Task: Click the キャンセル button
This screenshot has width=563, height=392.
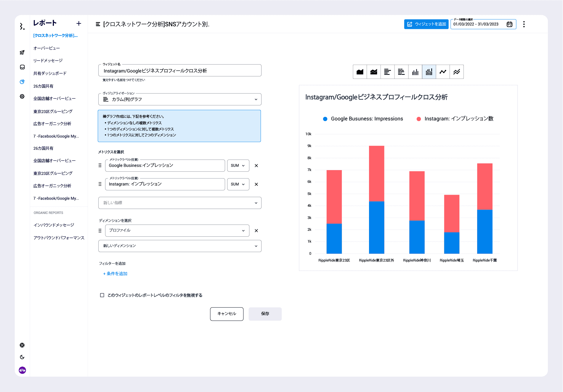Action: point(227,314)
